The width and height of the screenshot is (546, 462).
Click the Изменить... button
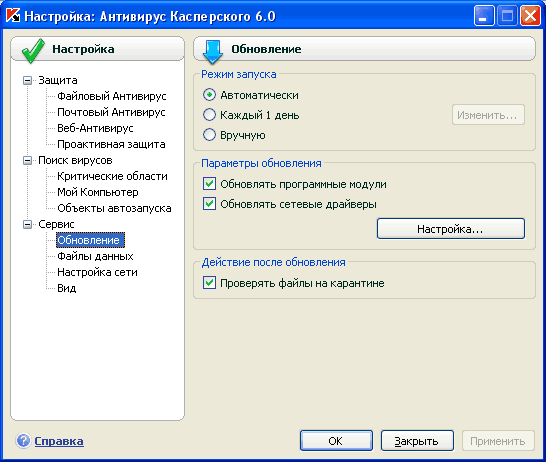[x=488, y=115]
